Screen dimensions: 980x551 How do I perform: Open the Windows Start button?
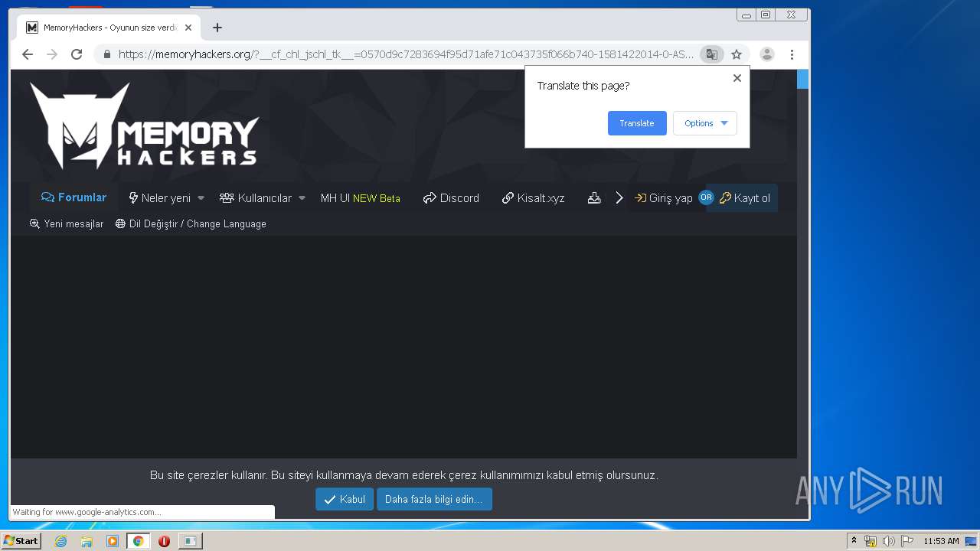click(21, 541)
